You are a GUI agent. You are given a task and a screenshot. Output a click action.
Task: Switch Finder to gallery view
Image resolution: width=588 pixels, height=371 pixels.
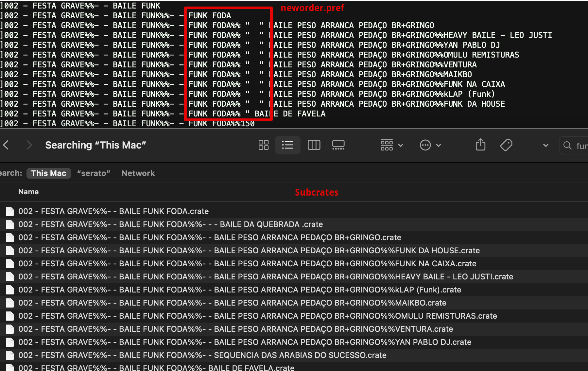[x=338, y=145]
